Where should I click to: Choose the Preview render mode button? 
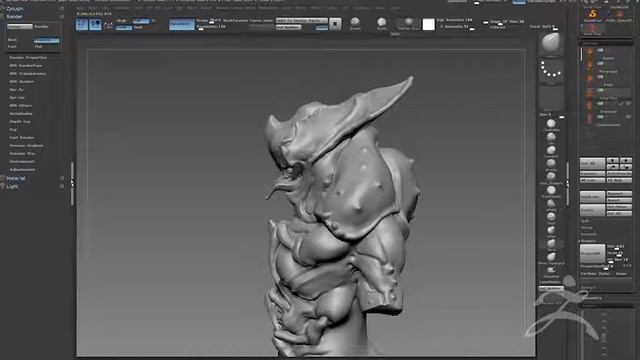pyautogui.click(x=47, y=40)
